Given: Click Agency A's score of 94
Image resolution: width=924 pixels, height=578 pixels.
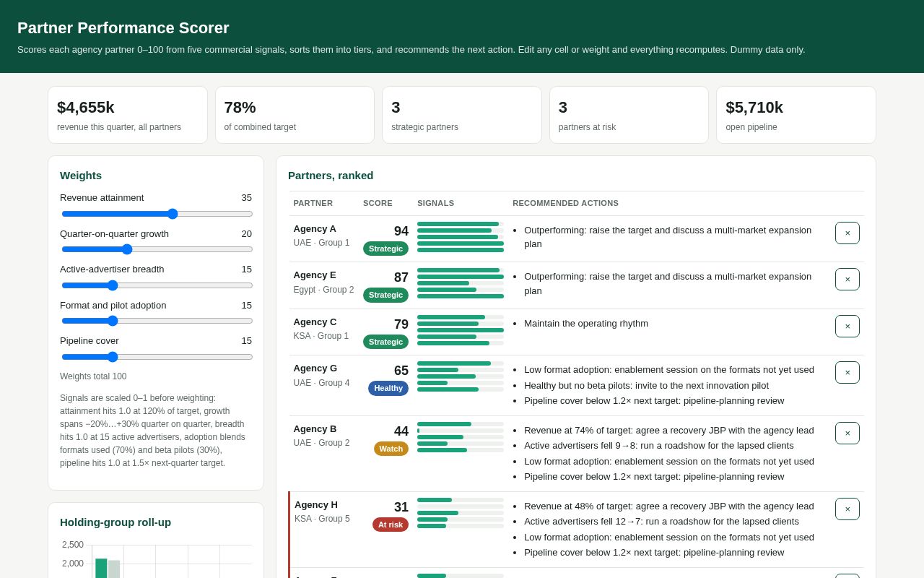Looking at the screenshot, I should coord(401,231).
